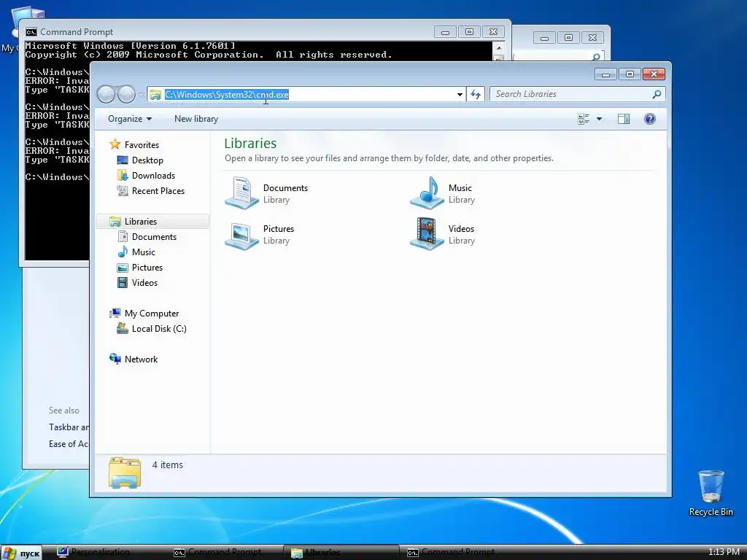Click the search magnifier icon in Libraries
747x560 pixels.
657,94
